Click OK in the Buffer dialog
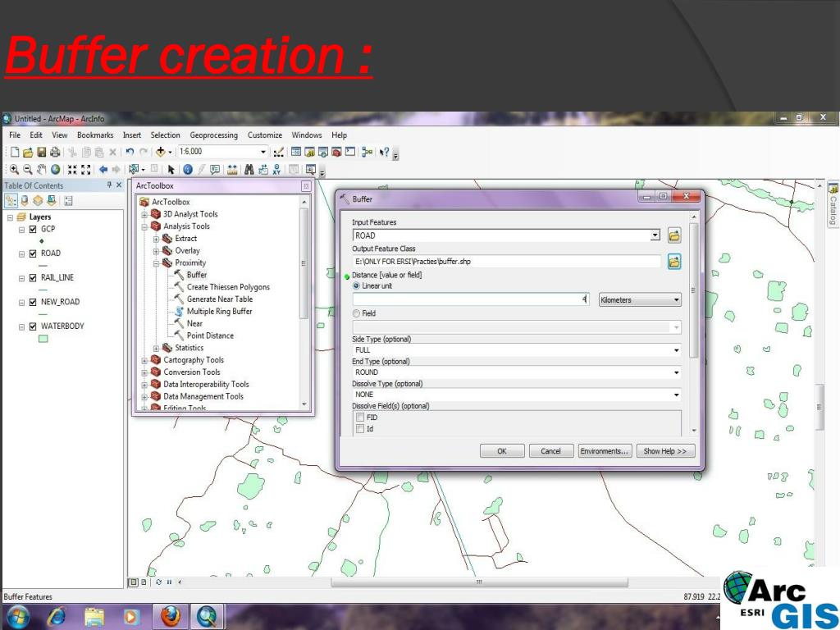The height and width of the screenshot is (630, 840). coord(502,451)
